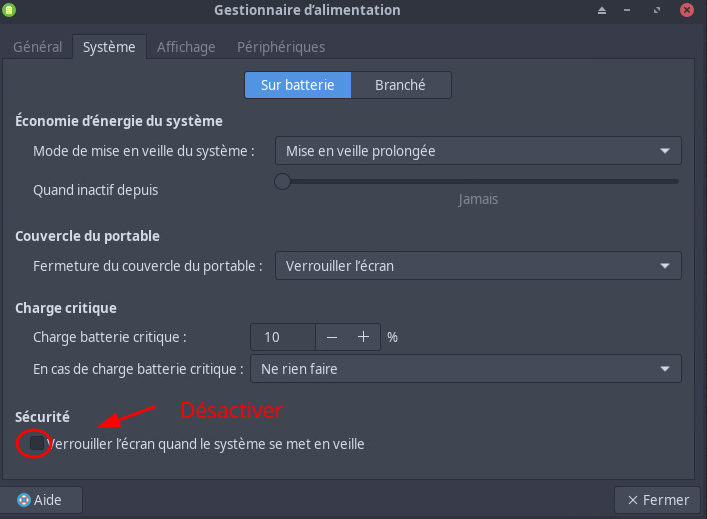The height and width of the screenshot is (519, 707).
Task: Switch to the Branché mode
Action: pos(400,85)
